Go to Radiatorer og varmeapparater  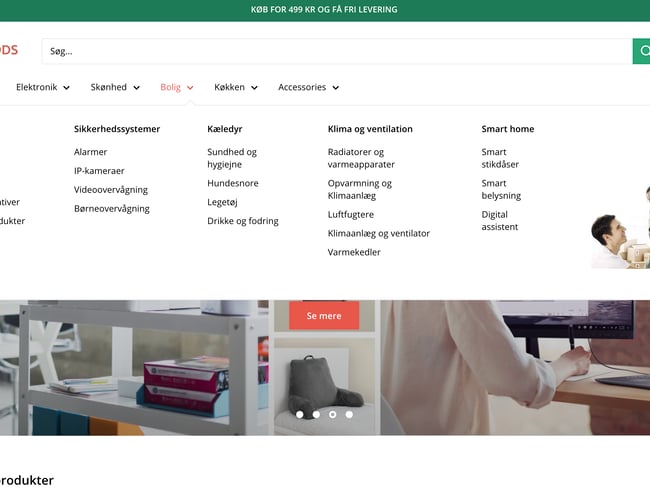(x=361, y=158)
